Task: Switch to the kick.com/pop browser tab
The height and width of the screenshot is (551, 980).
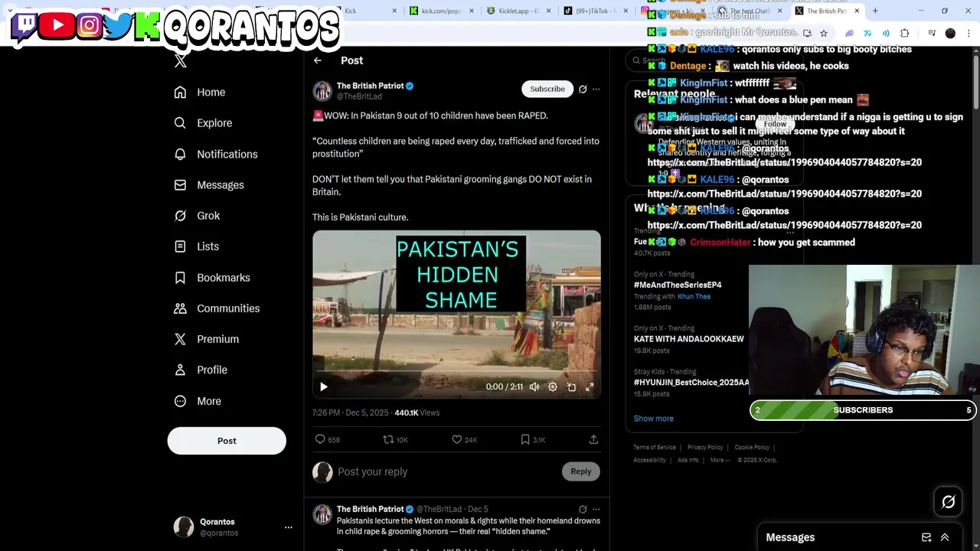Action: point(442,11)
